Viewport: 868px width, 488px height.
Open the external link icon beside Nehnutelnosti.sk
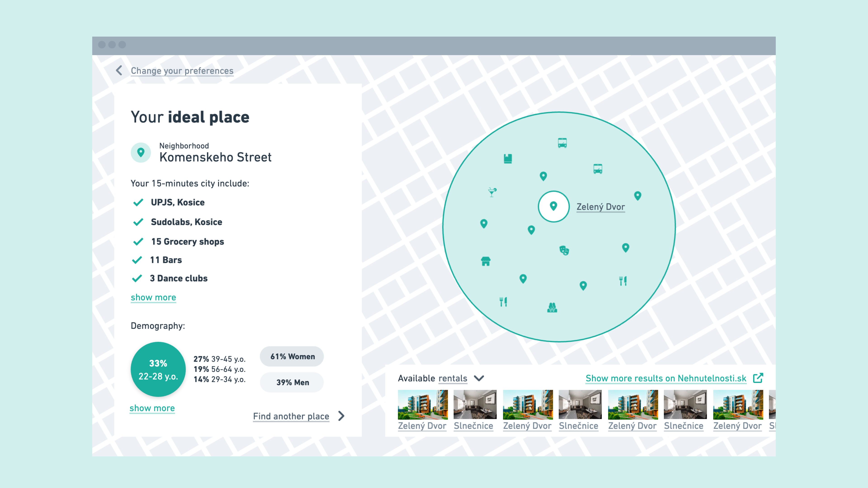tap(758, 378)
